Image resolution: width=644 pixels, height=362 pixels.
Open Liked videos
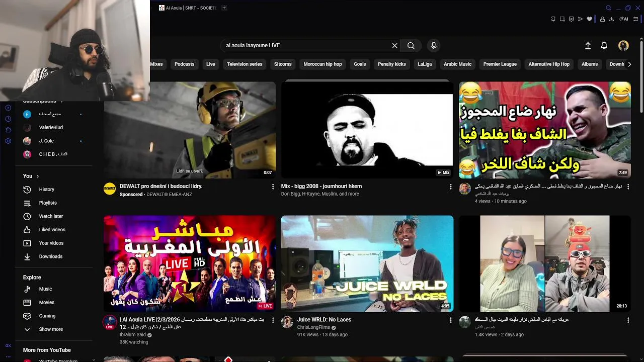(x=52, y=230)
